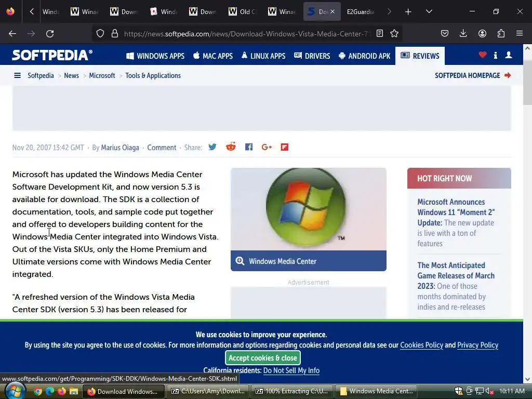Launch Chrome from the taskbar

(x=38, y=392)
